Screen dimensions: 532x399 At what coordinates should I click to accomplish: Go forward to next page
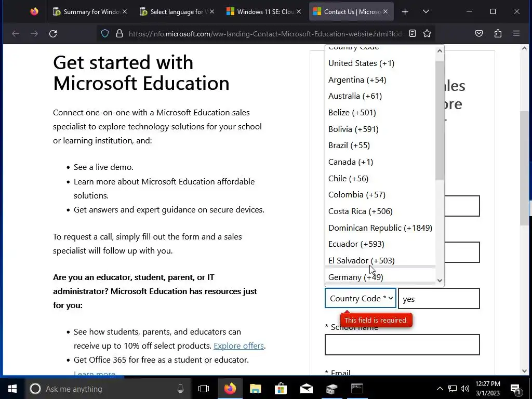click(34, 34)
